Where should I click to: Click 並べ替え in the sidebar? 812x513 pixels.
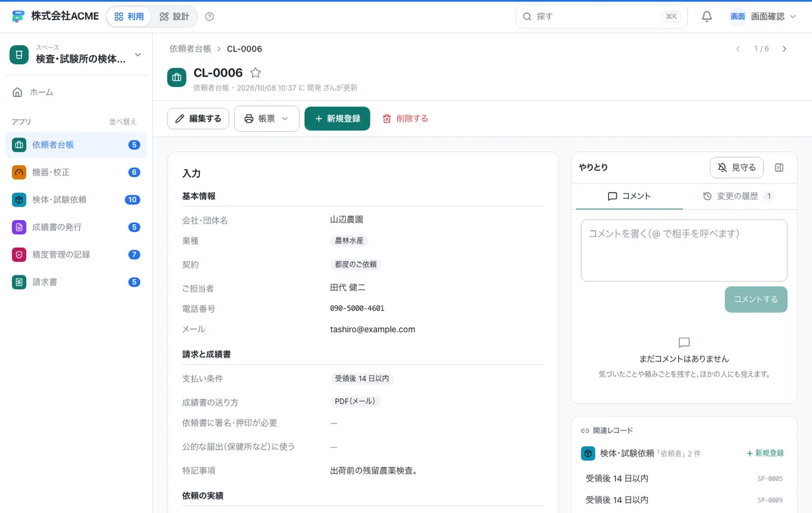click(122, 122)
